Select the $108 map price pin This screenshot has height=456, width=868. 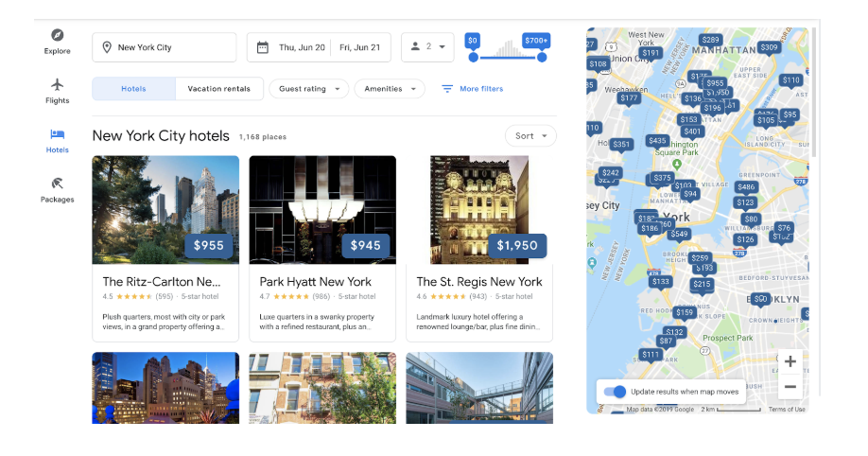pos(599,64)
